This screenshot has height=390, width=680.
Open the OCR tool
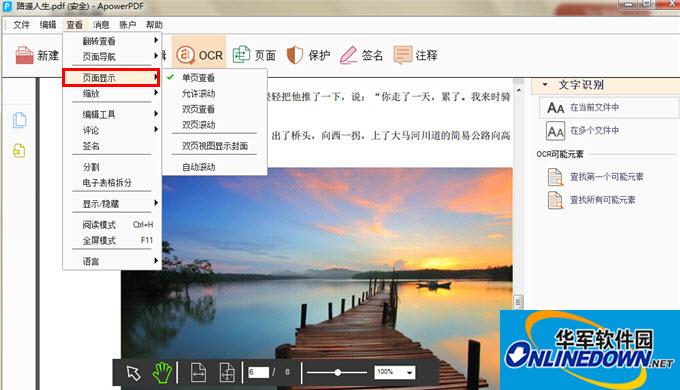click(199, 56)
